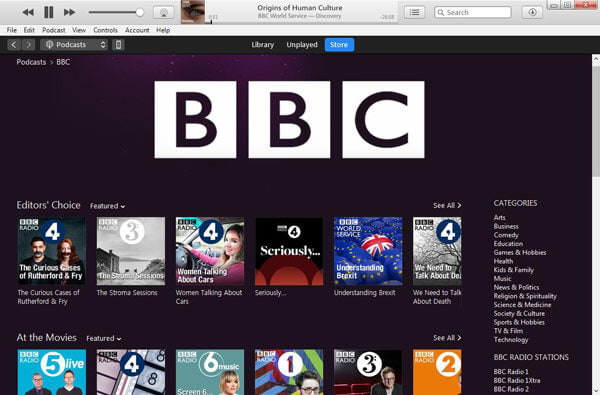
Task: Go back with the left arrow button
Action: click(14, 45)
